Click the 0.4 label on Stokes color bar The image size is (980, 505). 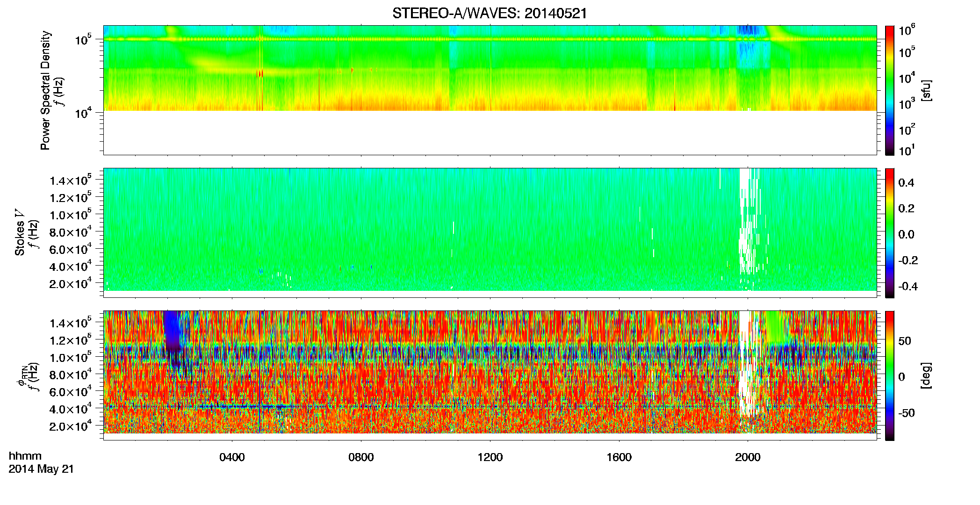pyautogui.click(x=906, y=183)
